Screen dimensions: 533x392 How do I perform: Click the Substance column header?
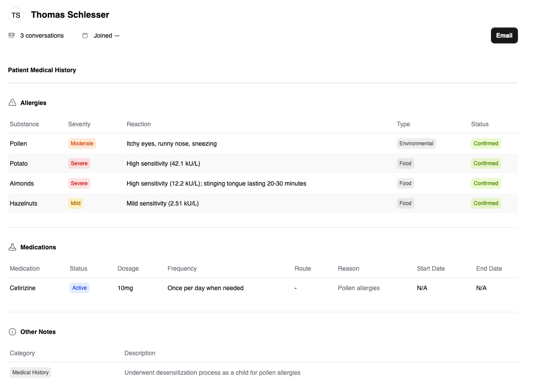(x=24, y=124)
